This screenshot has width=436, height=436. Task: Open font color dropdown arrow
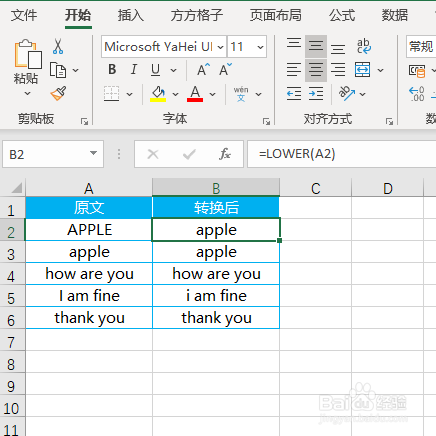point(213,94)
